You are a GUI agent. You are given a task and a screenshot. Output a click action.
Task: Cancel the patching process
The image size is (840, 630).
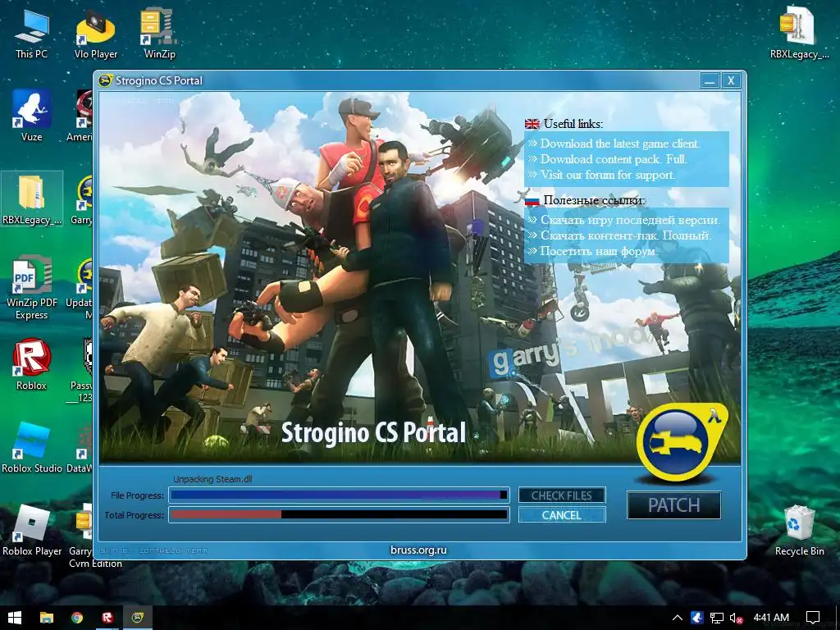[561, 515]
